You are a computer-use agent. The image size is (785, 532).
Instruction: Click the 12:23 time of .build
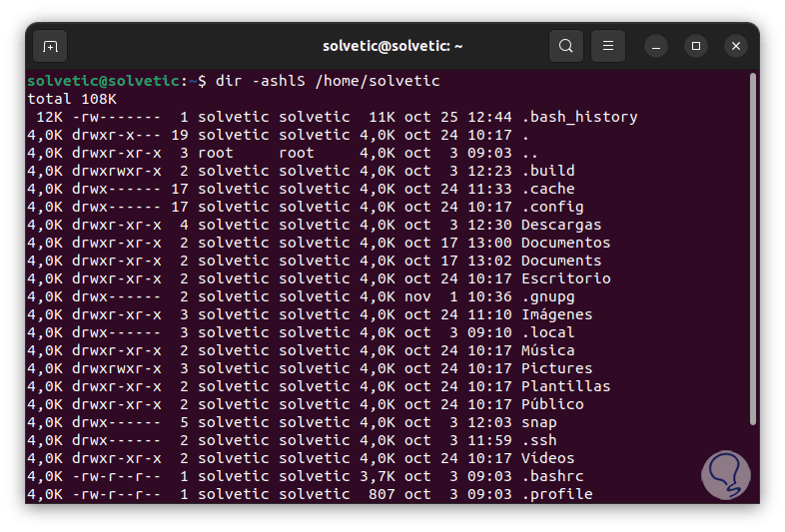coord(489,171)
